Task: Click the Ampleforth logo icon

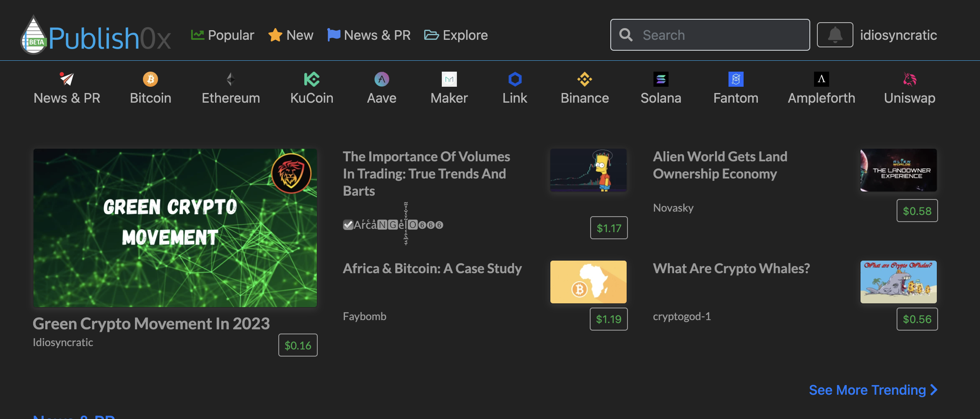Action: (822, 79)
